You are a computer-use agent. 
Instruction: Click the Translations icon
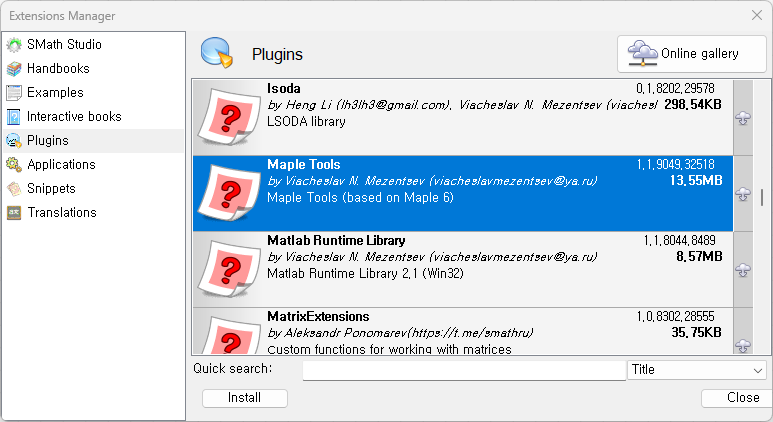(14, 213)
